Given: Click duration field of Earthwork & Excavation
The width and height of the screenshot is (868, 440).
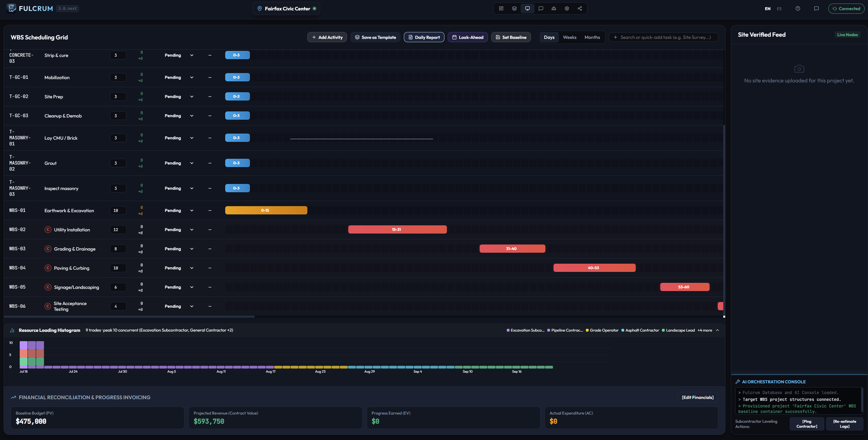Looking at the screenshot, I should [118, 210].
